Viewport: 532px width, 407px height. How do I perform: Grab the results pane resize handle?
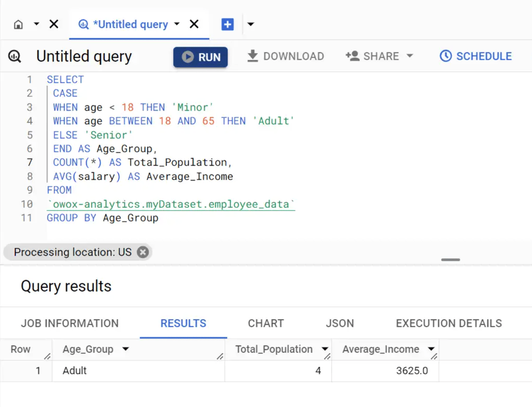[450, 260]
